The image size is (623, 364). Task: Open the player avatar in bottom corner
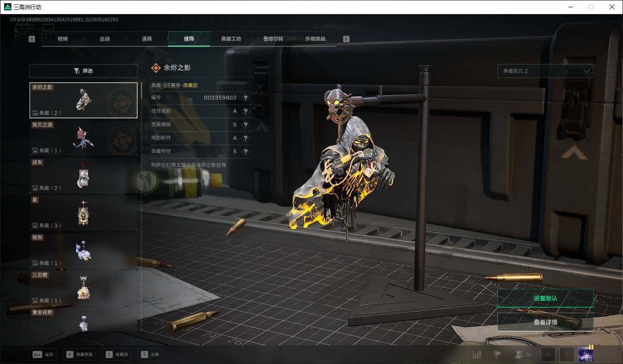[x=585, y=354]
